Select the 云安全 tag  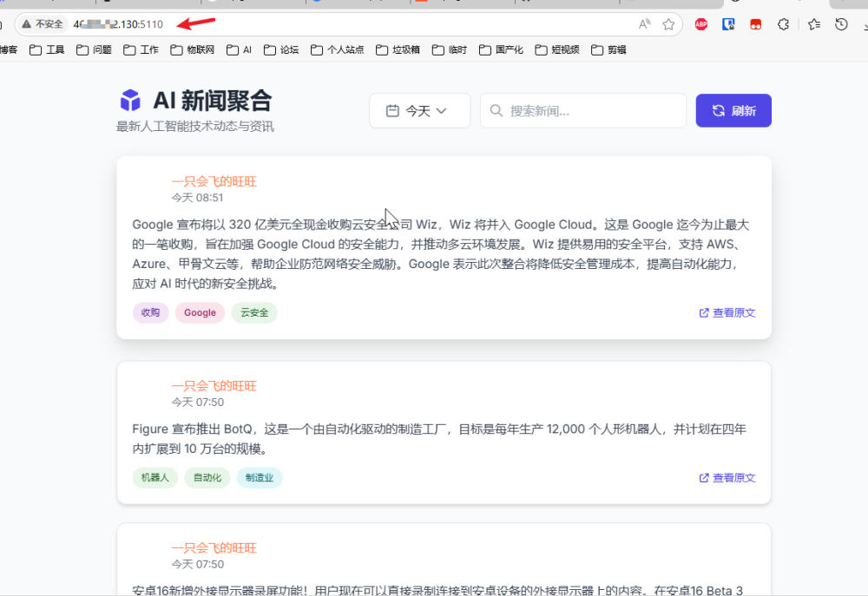tap(254, 312)
